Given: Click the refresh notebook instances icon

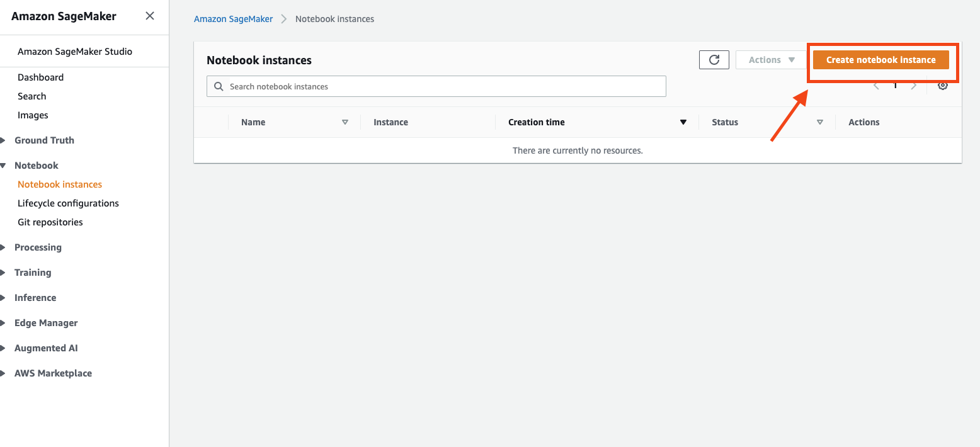Looking at the screenshot, I should [x=714, y=60].
